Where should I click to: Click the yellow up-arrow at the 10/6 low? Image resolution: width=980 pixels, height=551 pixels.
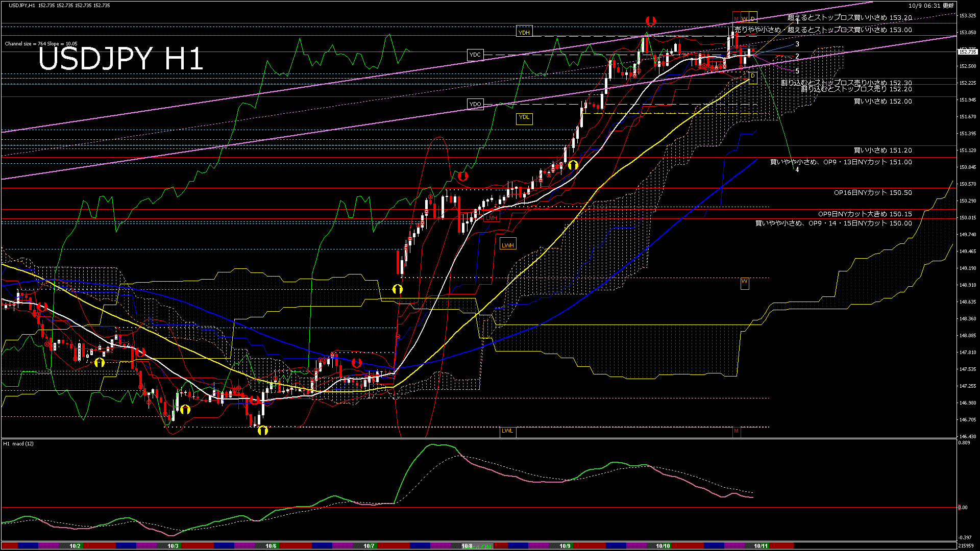click(x=262, y=431)
